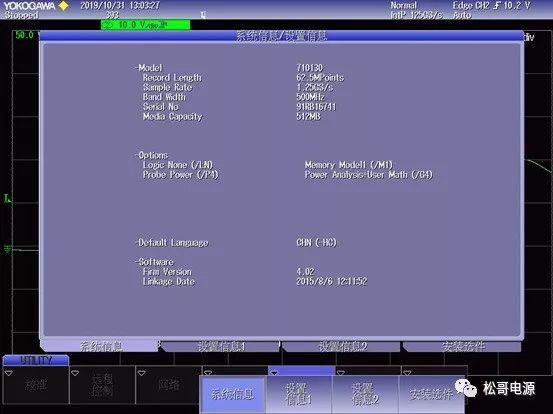
Task: Click the Auto trigger mode text
Action: coord(462,15)
